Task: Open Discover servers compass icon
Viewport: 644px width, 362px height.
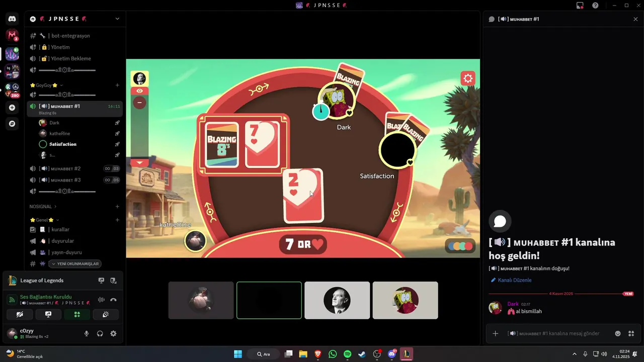Action: [x=12, y=124]
